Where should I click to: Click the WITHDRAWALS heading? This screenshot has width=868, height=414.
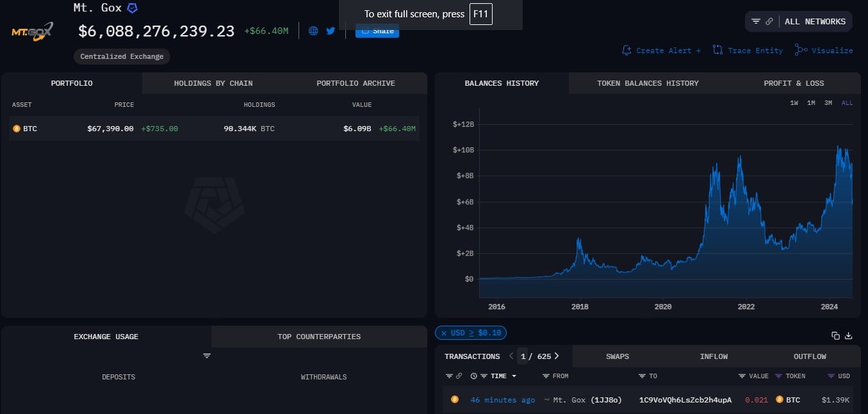pyautogui.click(x=323, y=378)
